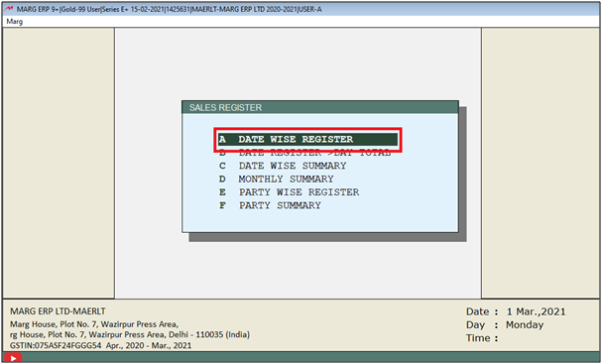Click the GSTIN financial year line
The image size is (603, 364).
coord(101,345)
